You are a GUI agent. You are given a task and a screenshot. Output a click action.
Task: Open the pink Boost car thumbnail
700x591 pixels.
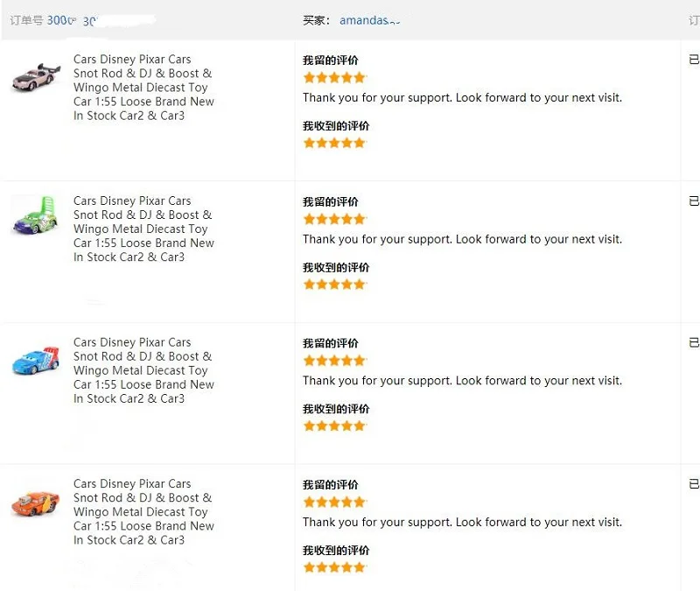(36, 77)
